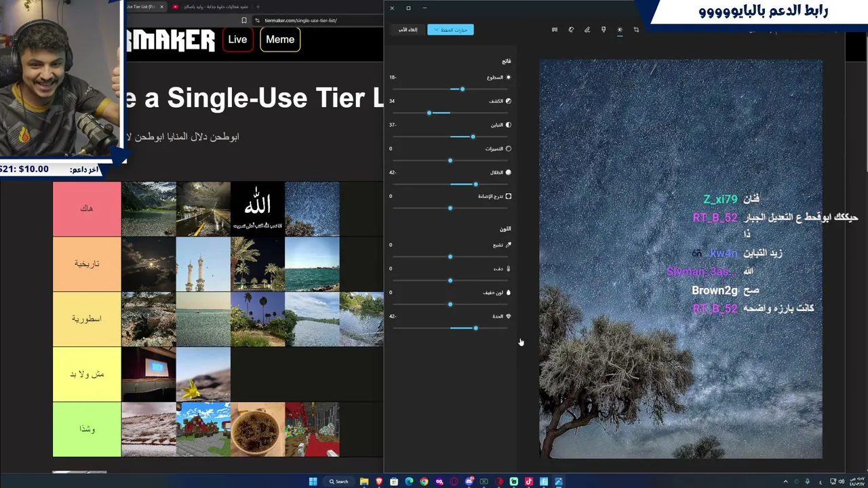Adjust the الكشف exposure slider
This screenshot has width=868, height=488.
(450, 113)
